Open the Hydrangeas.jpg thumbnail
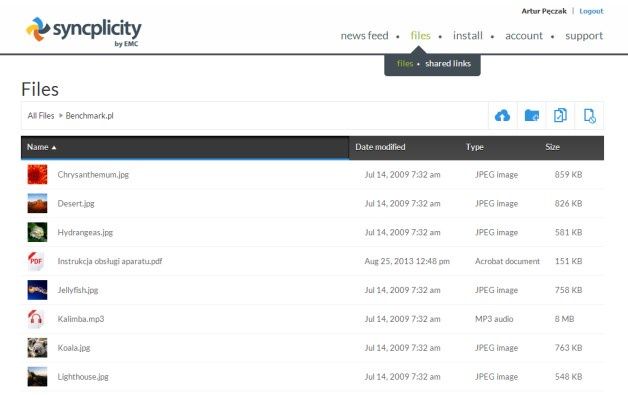 coord(37,232)
